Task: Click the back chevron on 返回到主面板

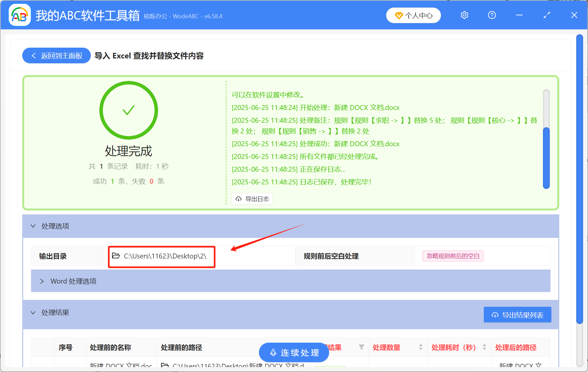Action: click(x=34, y=55)
